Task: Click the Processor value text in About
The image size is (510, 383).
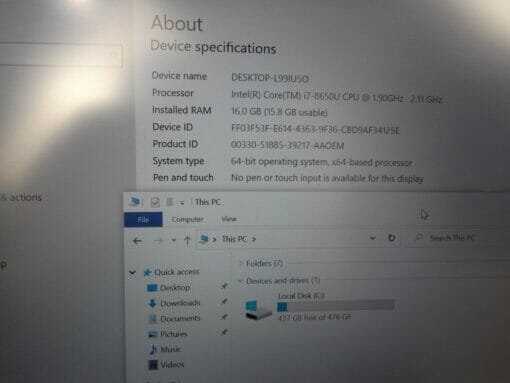Action: point(337,96)
